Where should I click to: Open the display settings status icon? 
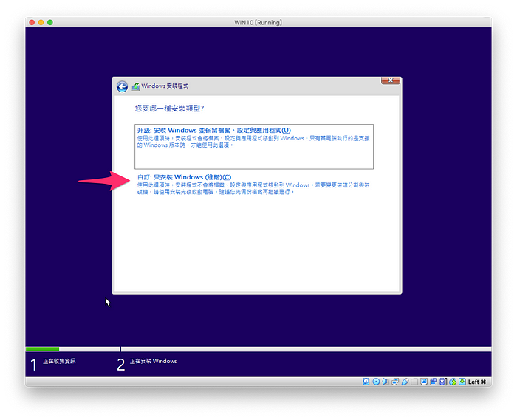point(424,382)
